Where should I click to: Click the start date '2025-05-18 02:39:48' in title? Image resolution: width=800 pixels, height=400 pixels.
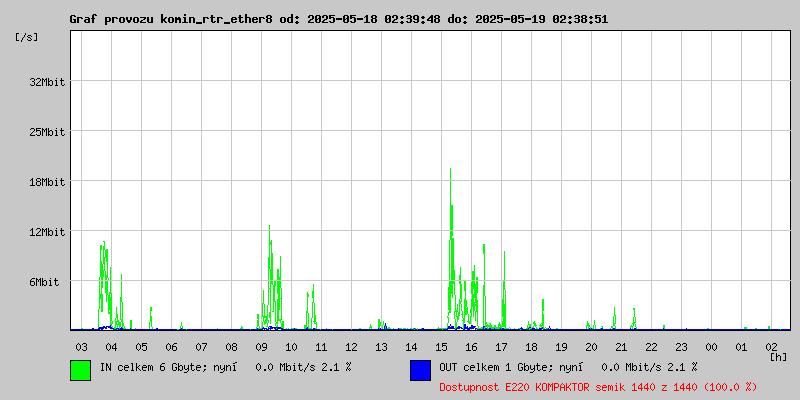click(375, 20)
